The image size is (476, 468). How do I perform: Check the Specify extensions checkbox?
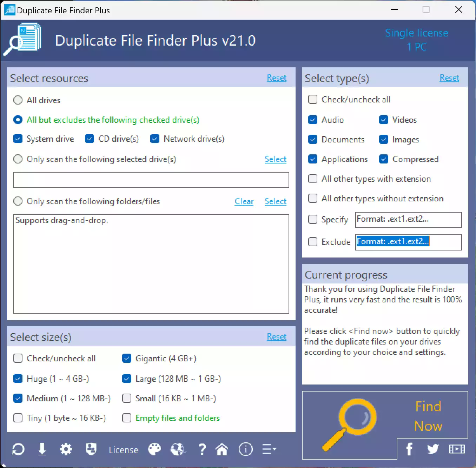313,220
